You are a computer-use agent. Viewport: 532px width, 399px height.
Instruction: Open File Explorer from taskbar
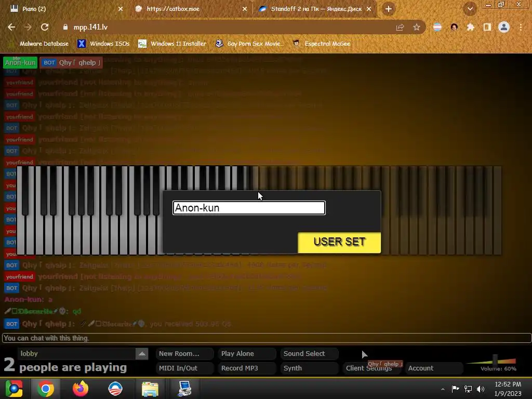[x=150, y=389]
